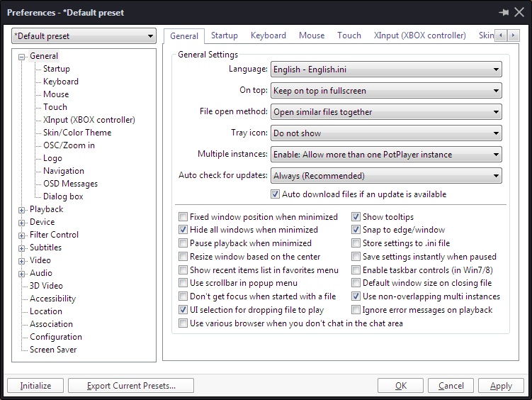Open the Tray icon dropdown

[386, 133]
